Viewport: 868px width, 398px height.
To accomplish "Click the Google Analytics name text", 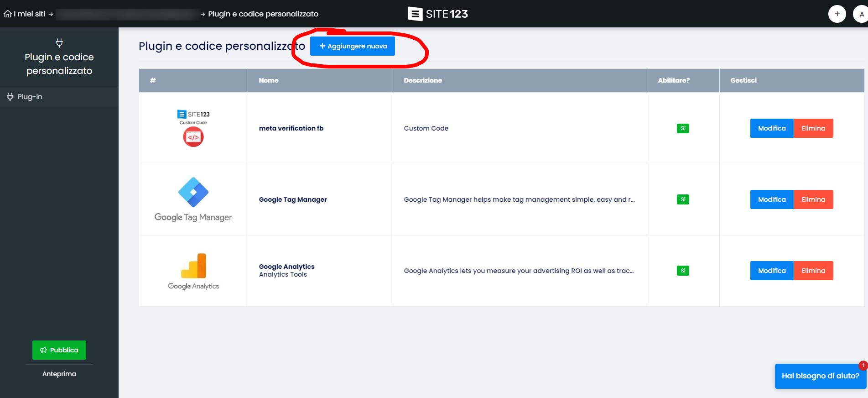I will tap(286, 267).
